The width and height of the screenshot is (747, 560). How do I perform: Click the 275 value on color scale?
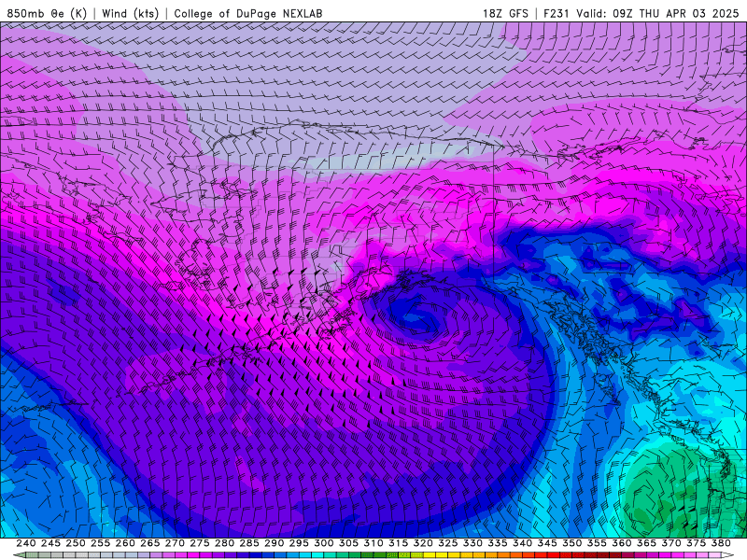(x=200, y=543)
